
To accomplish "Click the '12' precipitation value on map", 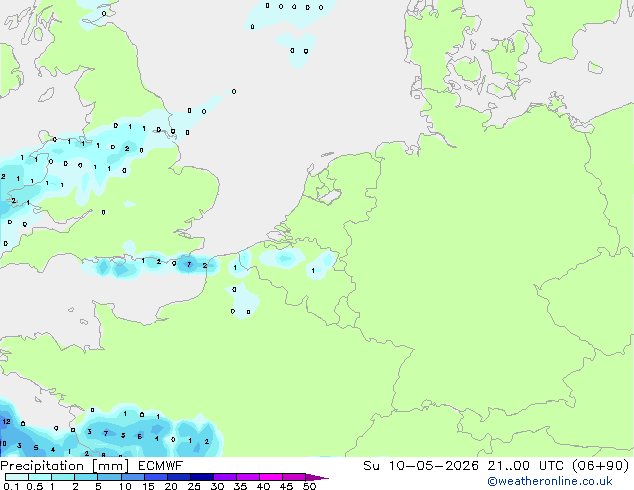I will (6, 422).
